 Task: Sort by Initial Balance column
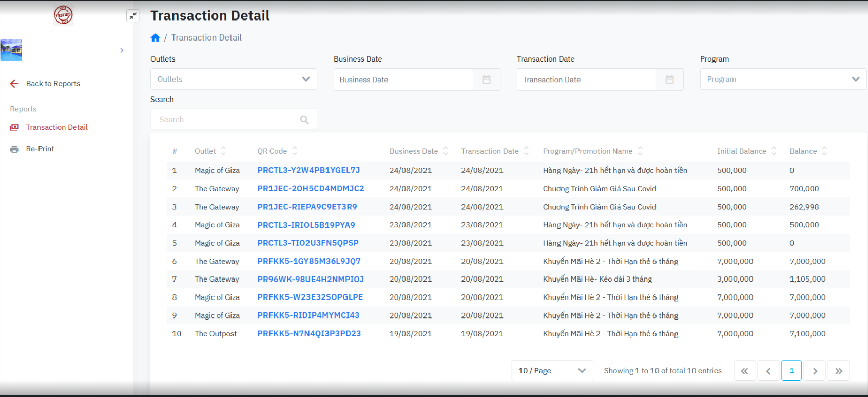click(x=774, y=151)
